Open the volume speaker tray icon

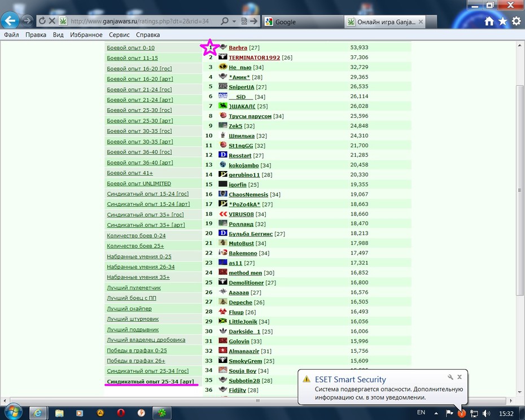click(487, 413)
